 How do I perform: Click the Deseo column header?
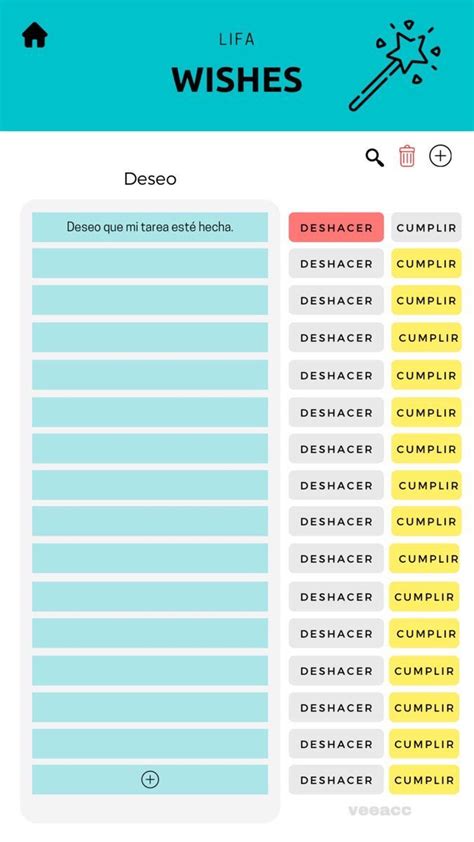tap(150, 178)
